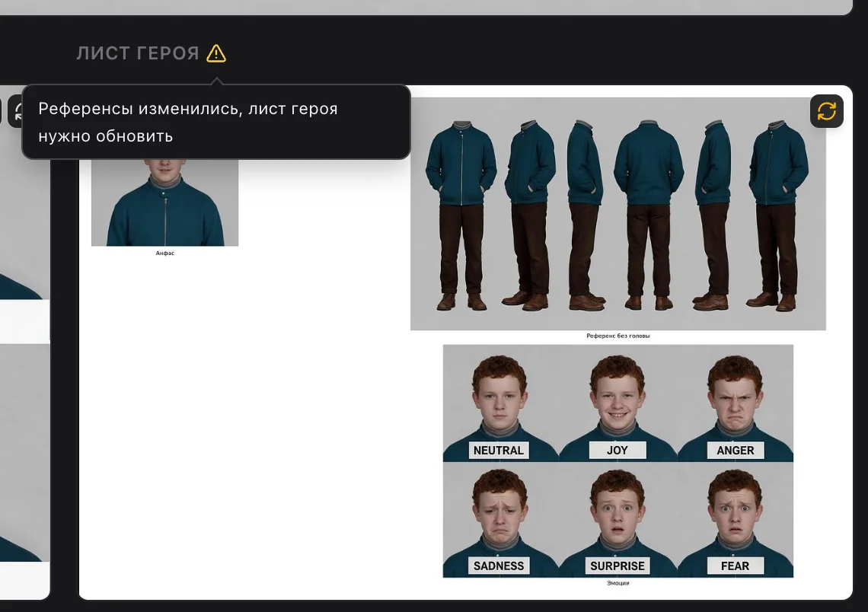This screenshot has height=612, width=868.
Task: Click the JOY emotion portrait
Action: pos(617,403)
